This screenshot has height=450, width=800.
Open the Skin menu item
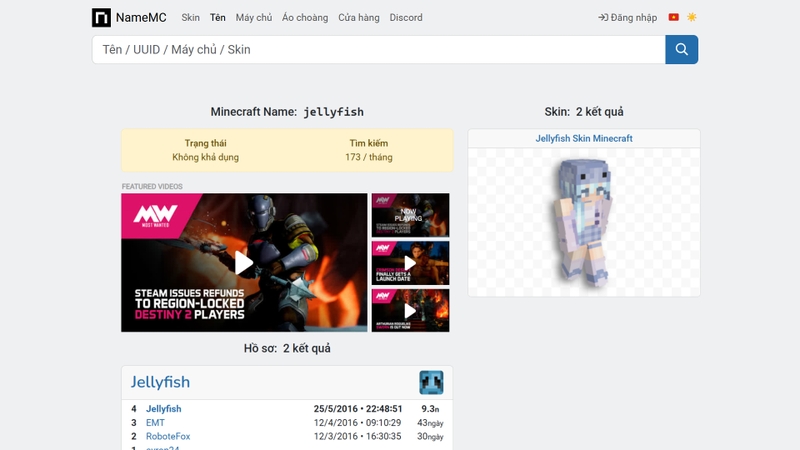[x=190, y=17]
